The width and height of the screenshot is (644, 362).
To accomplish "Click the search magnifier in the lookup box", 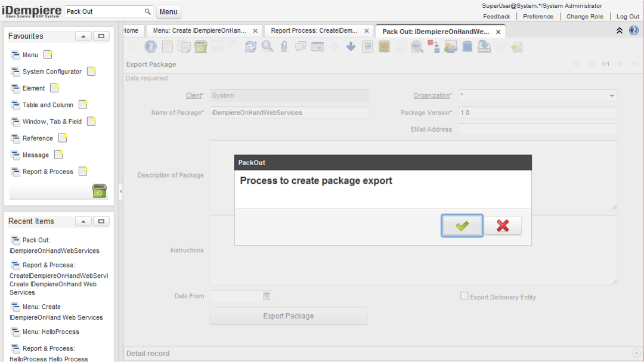I will 148,11.
